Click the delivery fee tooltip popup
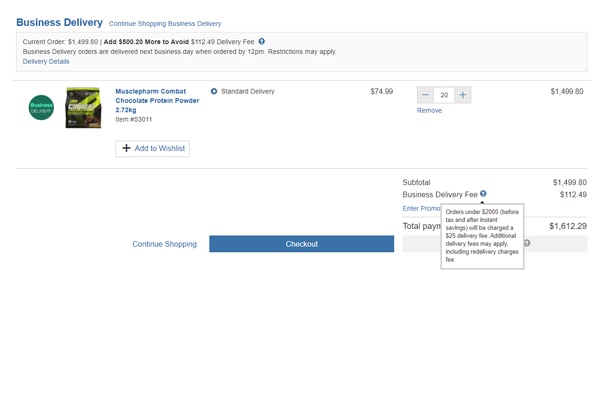 coord(482,236)
